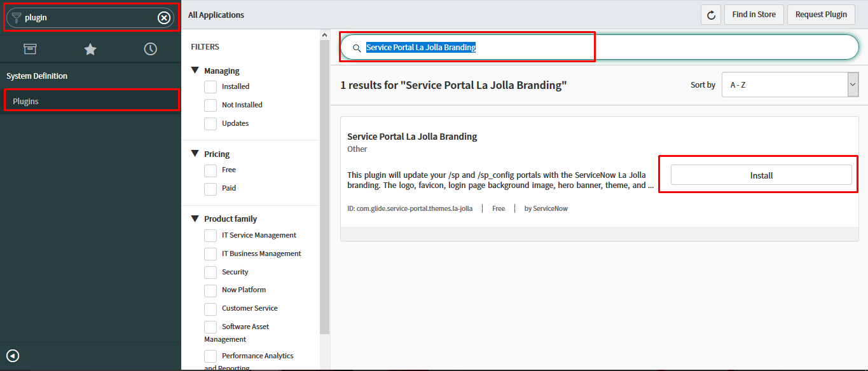This screenshot has height=371, width=868.
Task: Click the Find in Store button
Action: tap(754, 15)
